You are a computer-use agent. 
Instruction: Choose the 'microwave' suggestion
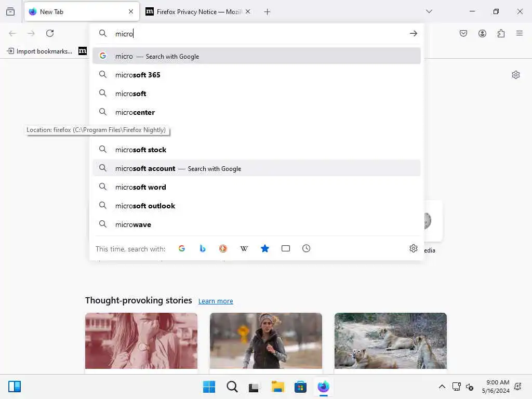click(x=257, y=224)
